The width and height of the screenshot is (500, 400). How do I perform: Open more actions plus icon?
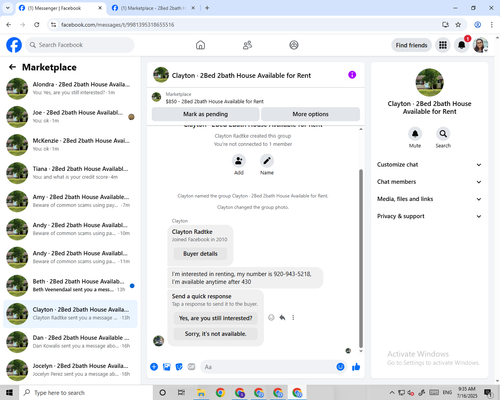154,367
